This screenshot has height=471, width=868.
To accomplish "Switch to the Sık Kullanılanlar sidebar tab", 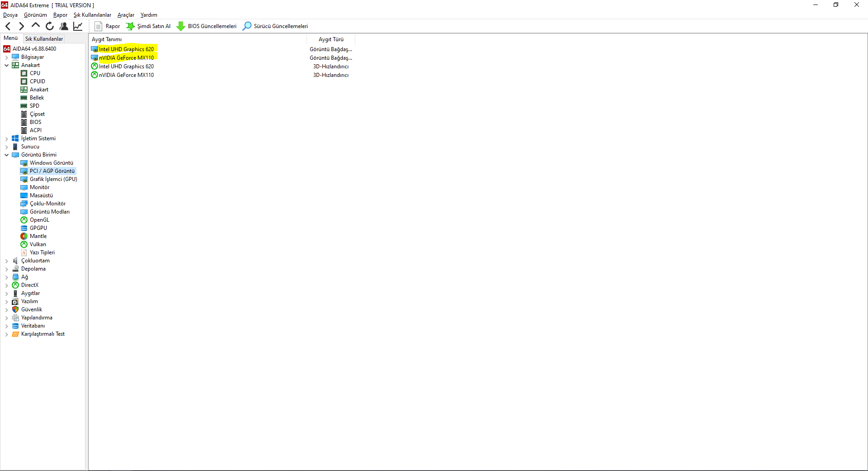I will point(44,39).
